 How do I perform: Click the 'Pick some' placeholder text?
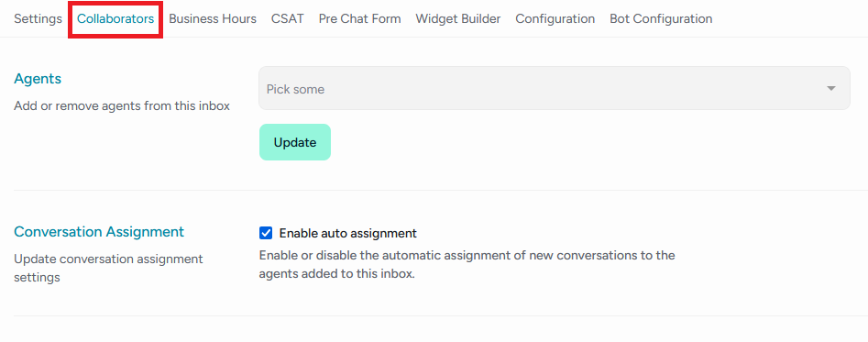(x=296, y=89)
